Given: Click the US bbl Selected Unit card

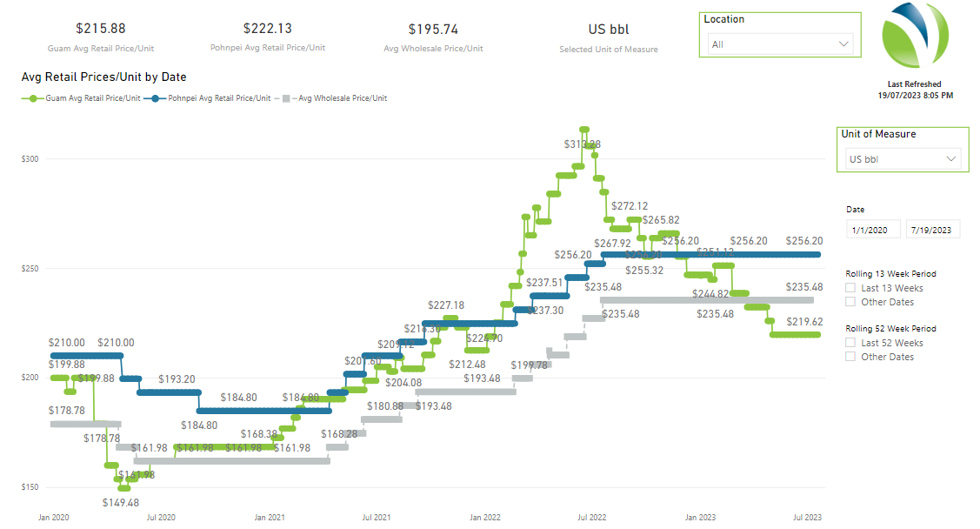Looking at the screenshot, I should (609, 37).
